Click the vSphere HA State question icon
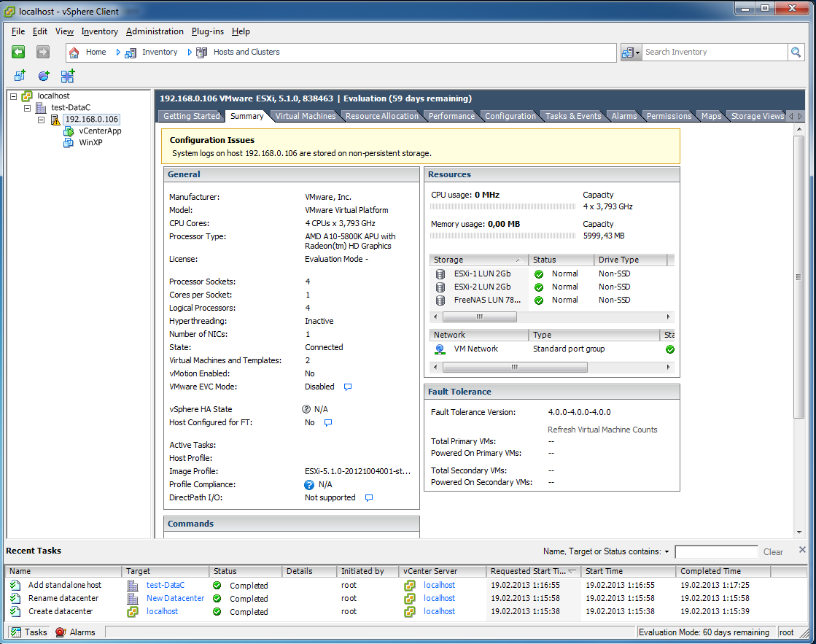 coord(306,409)
